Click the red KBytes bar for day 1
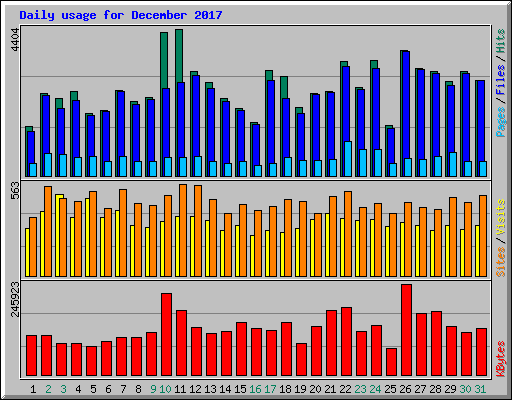 coord(31,355)
